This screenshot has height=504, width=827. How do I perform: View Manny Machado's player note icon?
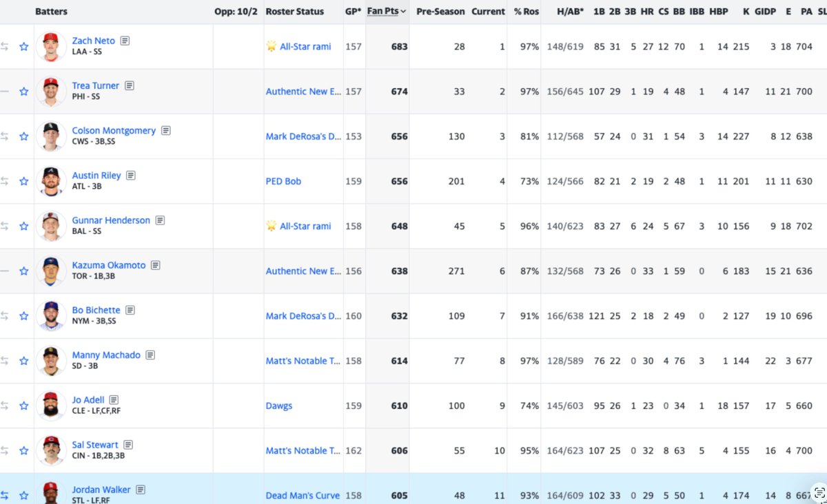tap(150, 355)
